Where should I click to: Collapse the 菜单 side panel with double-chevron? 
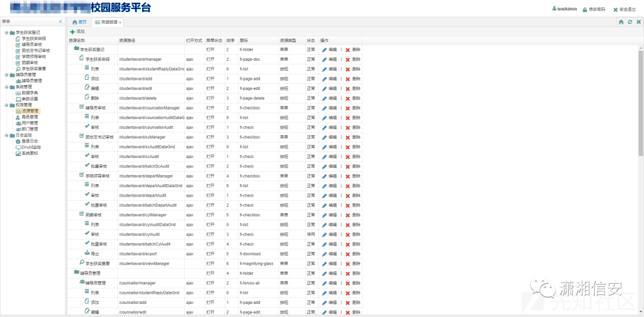point(60,21)
